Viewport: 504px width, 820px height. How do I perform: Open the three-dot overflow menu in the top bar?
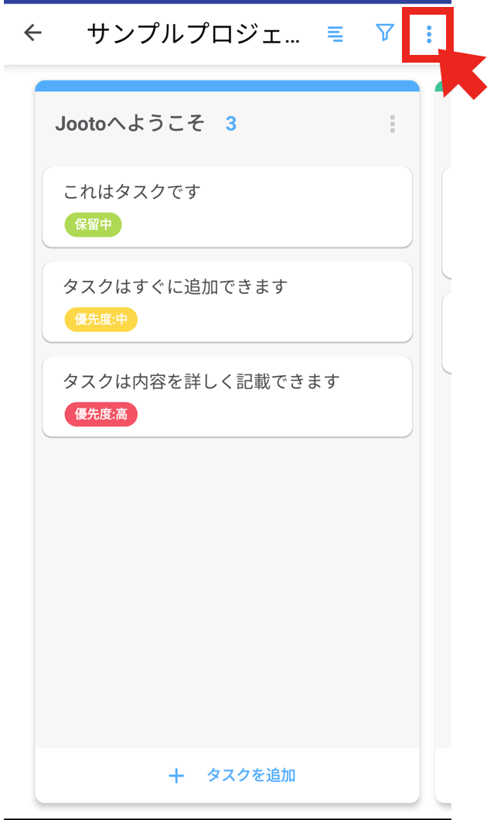tap(429, 34)
